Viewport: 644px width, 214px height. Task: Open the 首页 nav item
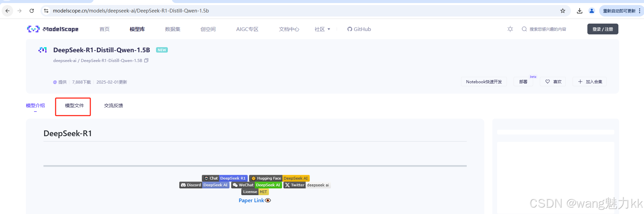(x=104, y=29)
